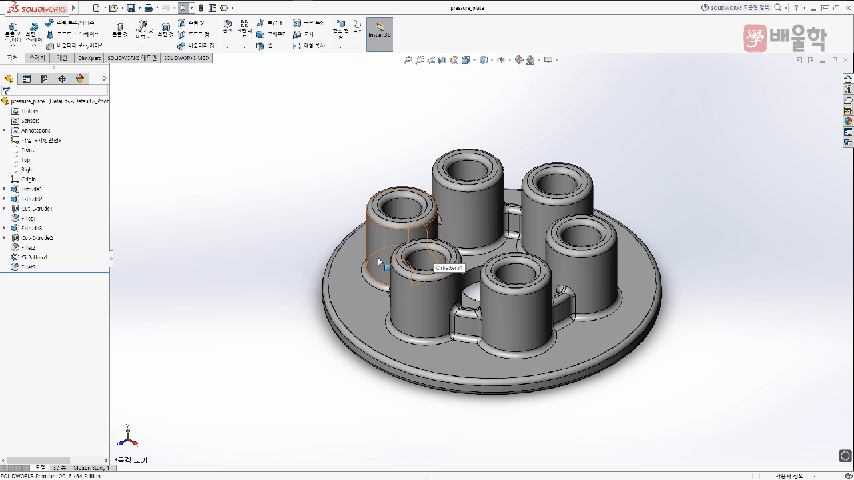
Task: Expand the Cut-Extrude2 feature node
Action: (4, 238)
